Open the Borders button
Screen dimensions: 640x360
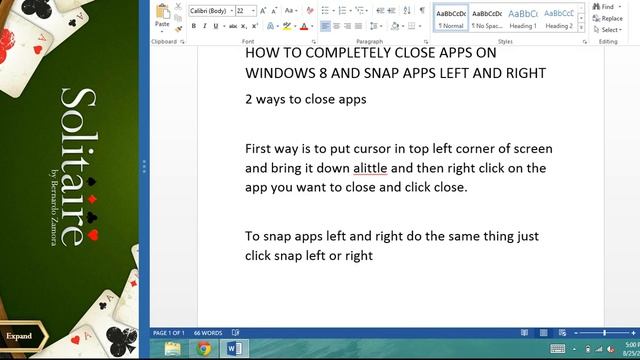(411, 26)
